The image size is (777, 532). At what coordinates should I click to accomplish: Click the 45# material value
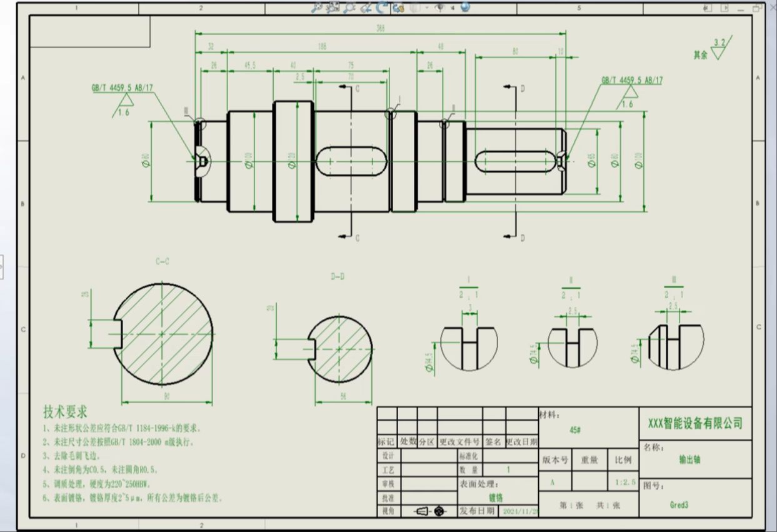coord(575,431)
